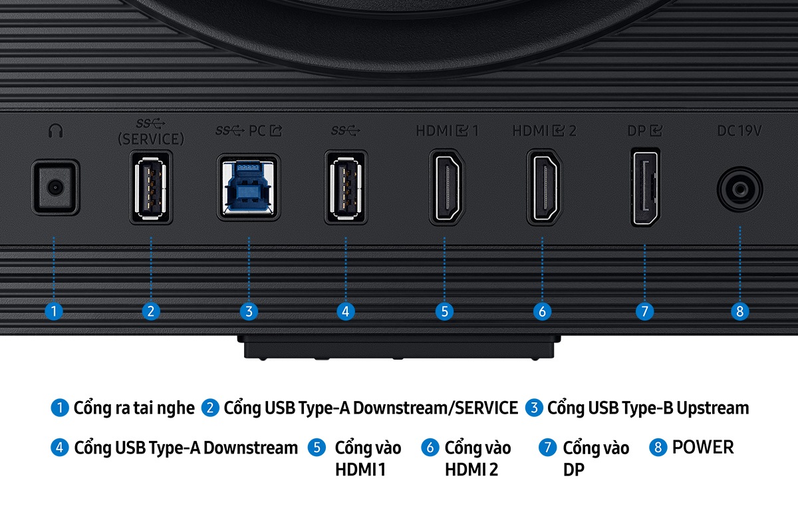Click the headphone symbol above the audio jack
The image size is (798, 532).
(x=55, y=131)
